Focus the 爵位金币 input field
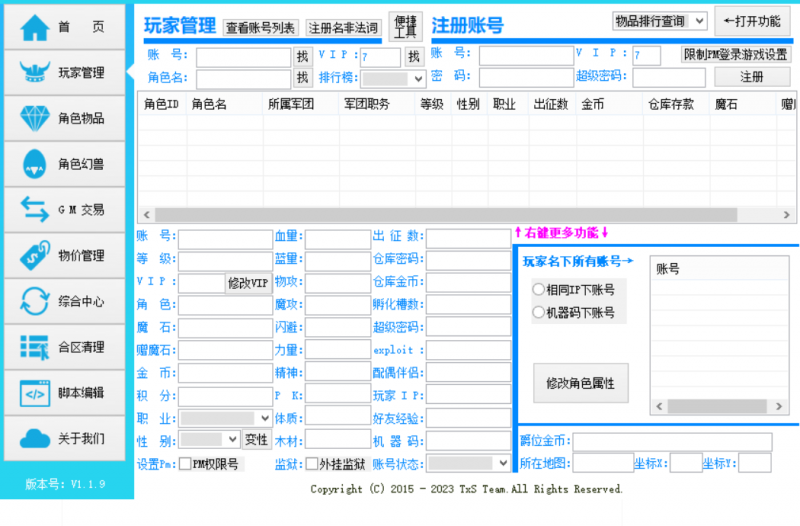 672,442
